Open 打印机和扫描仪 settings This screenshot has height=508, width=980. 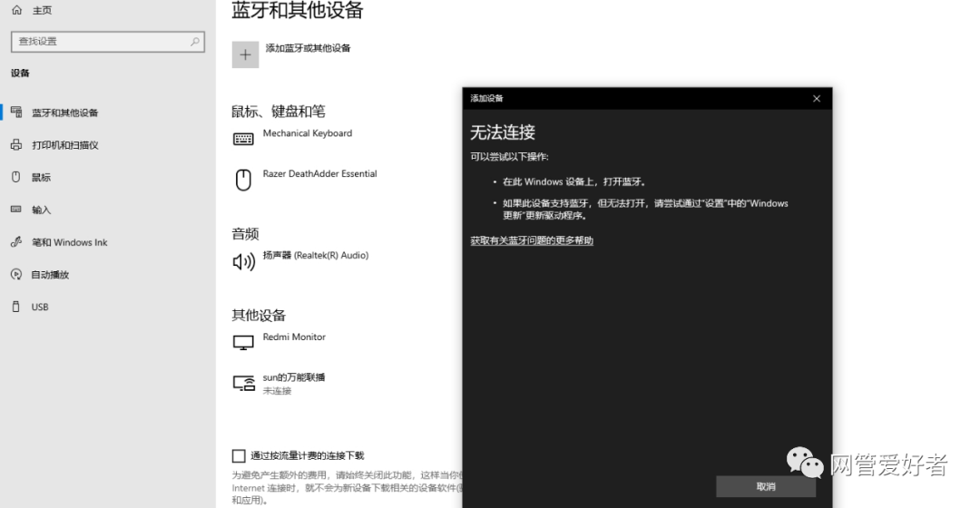(x=65, y=145)
